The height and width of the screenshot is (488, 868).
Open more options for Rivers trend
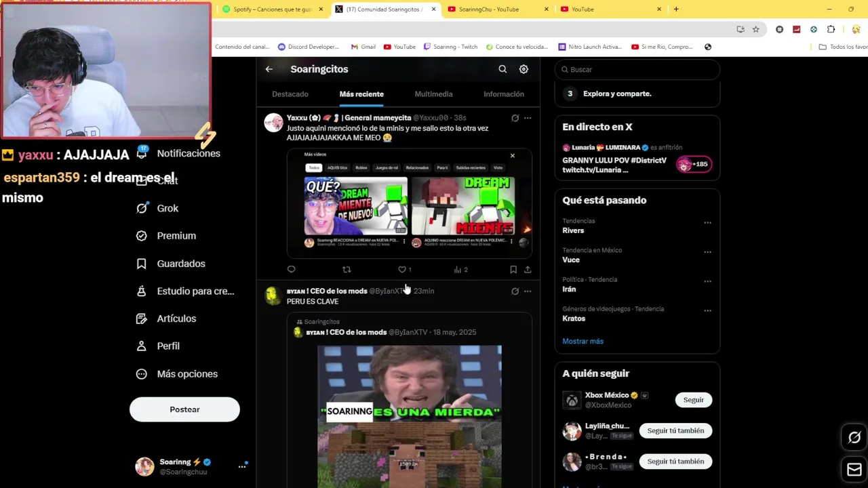(x=707, y=222)
